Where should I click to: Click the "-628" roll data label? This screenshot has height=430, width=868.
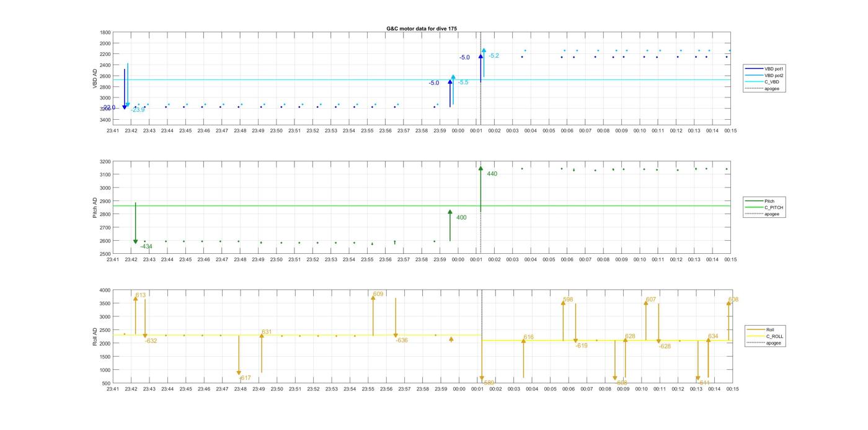(665, 346)
